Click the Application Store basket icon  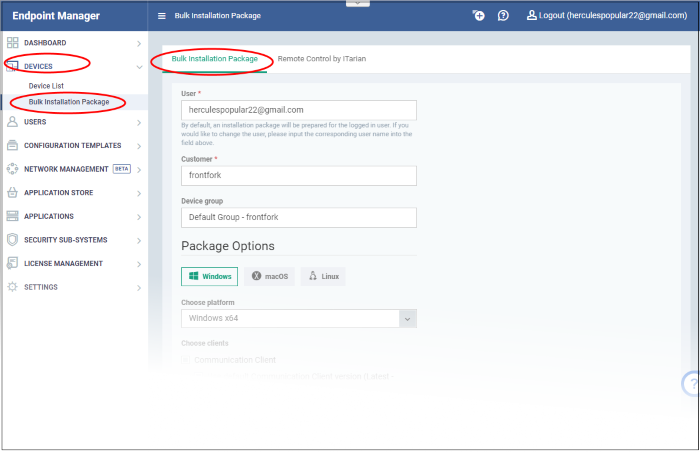pyautogui.click(x=12, y=193)
